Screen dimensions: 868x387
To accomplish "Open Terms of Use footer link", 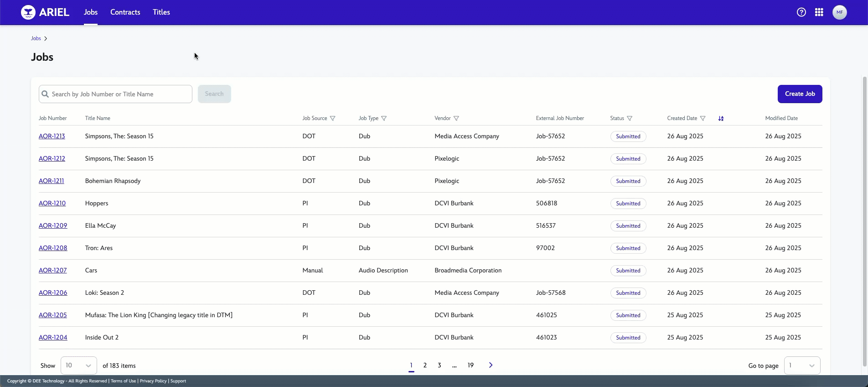I will pyautogui.click(x=123, y=381).
